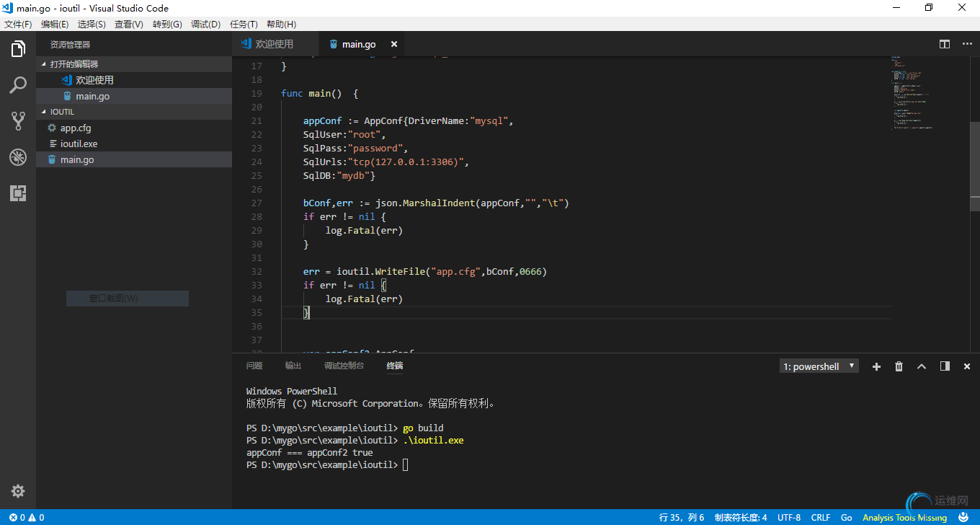Click line and column status 行 35, 列 6
980x525 pixels.
[x=682, y=517]
